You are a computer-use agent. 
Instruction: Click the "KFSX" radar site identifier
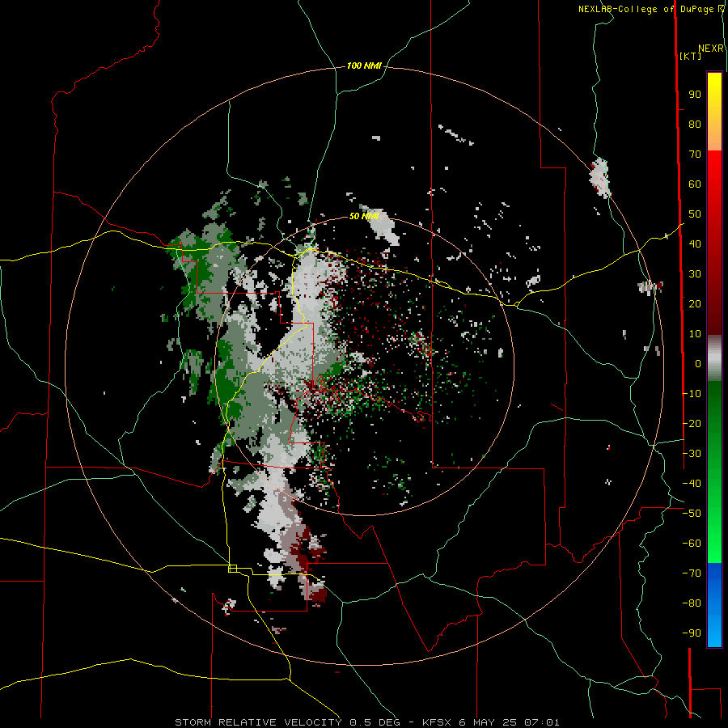click(x=437, y=722)
